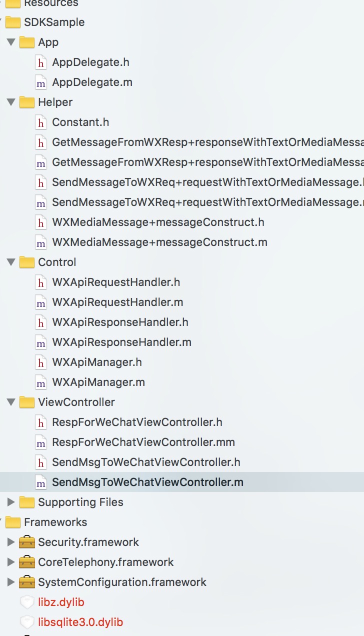This screenshot has height=636, width=364.
Task: Select WXApiResponseHandler.m file name
Action: (x=121, y=342)
